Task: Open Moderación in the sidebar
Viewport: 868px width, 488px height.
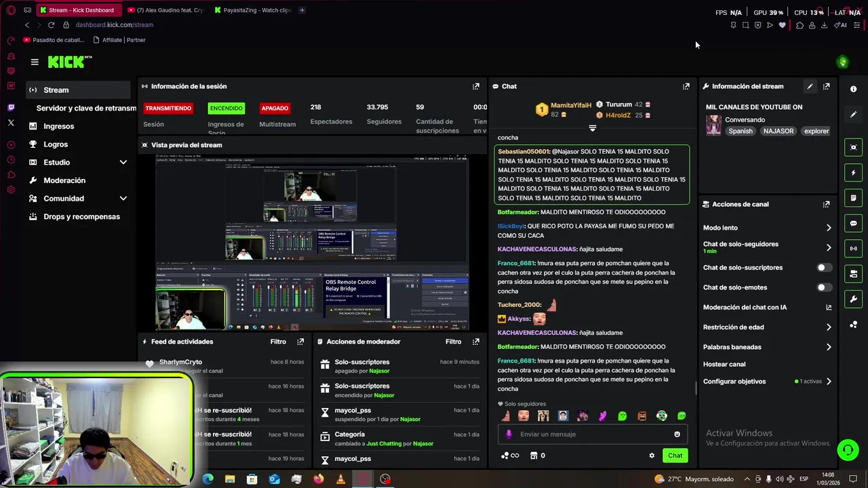Action: [x=79, y=180]
